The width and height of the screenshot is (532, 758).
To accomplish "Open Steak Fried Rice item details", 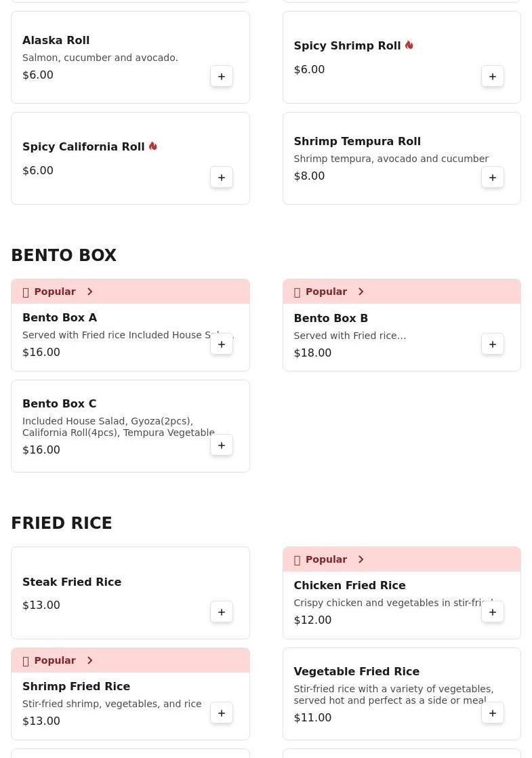I will [72, 582].
